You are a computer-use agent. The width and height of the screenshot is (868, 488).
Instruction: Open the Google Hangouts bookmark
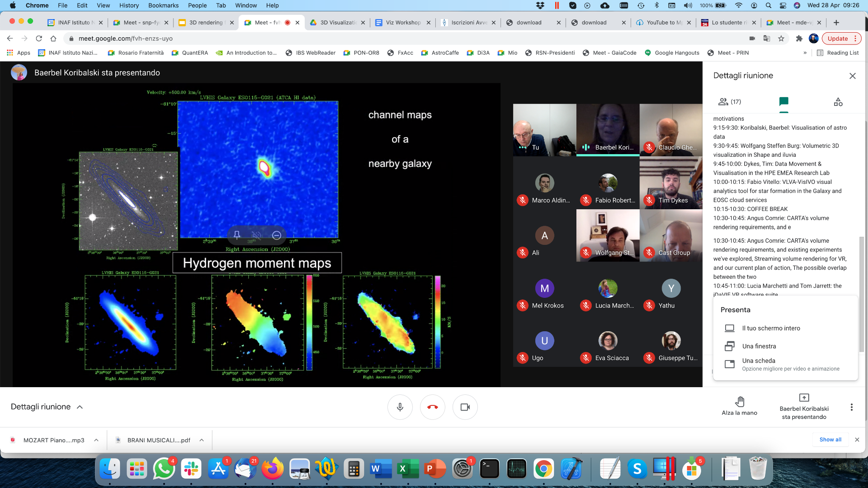click(672, 53)
